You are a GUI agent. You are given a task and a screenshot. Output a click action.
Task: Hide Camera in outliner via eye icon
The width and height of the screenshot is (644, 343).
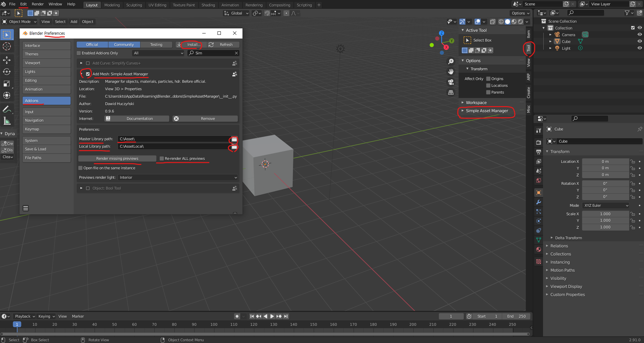640,34
